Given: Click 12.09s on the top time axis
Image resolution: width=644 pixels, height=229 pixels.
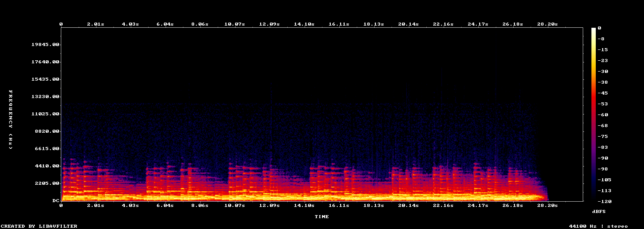Looking at the screenshot, I should [269, 24].
